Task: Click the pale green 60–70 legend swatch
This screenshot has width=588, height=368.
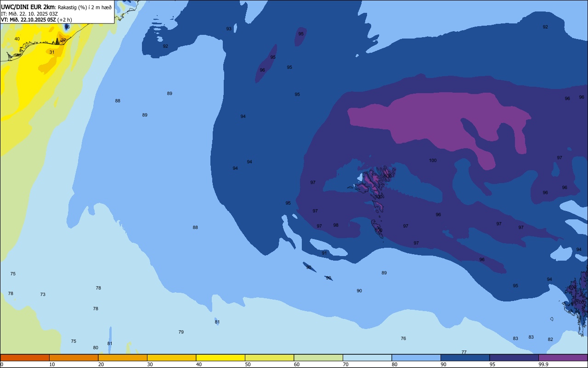Action: [318, 357]
